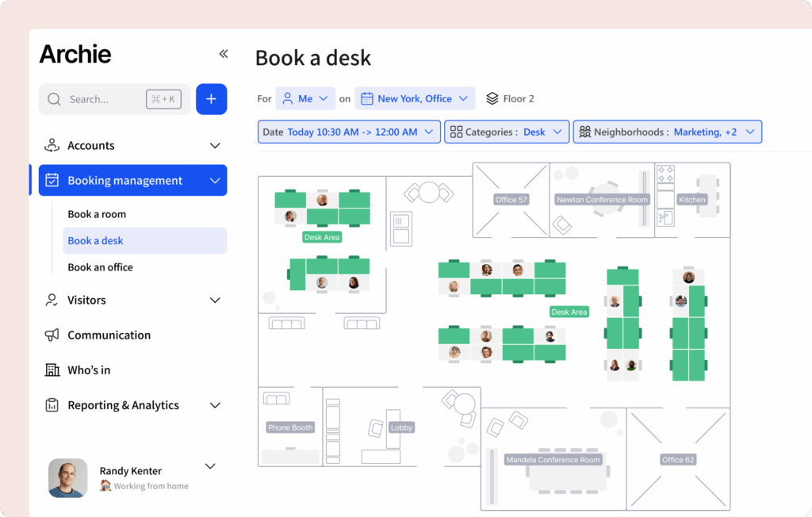Screen dimensions: 812x517
Task: Open the Date Today 10:30 AM filter
Action: 349,132
